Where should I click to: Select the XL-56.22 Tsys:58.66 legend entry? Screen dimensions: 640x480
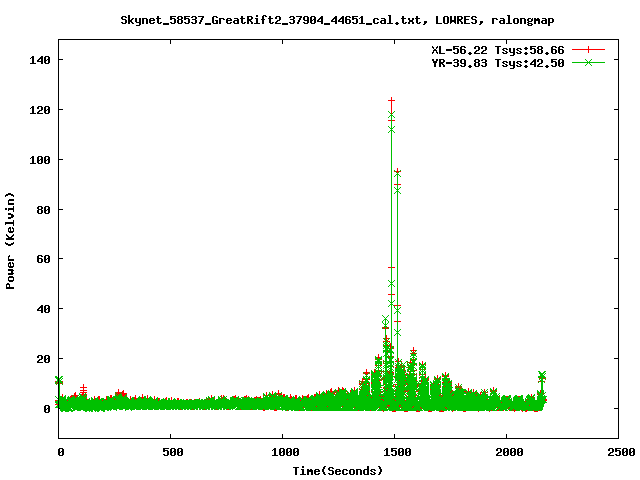pyautogui.click(x=498, y=50)
